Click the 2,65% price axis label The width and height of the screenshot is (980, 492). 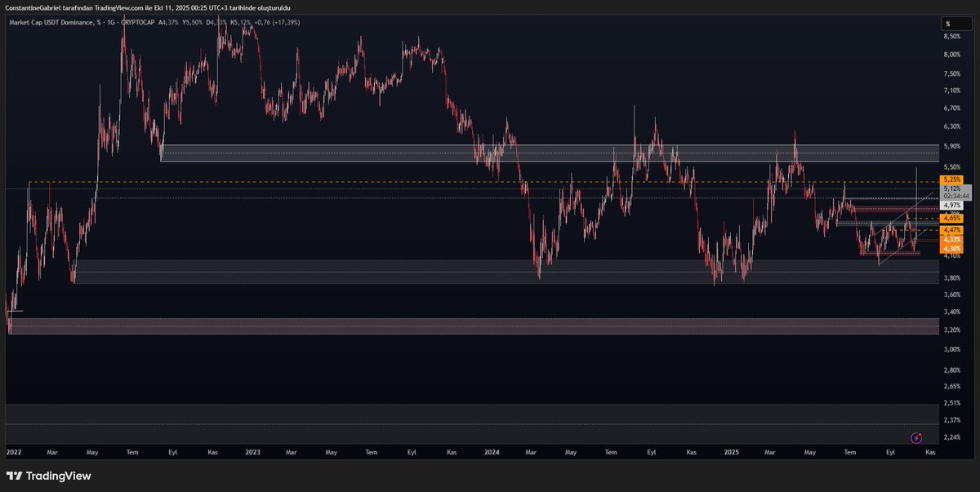[952, 387]
